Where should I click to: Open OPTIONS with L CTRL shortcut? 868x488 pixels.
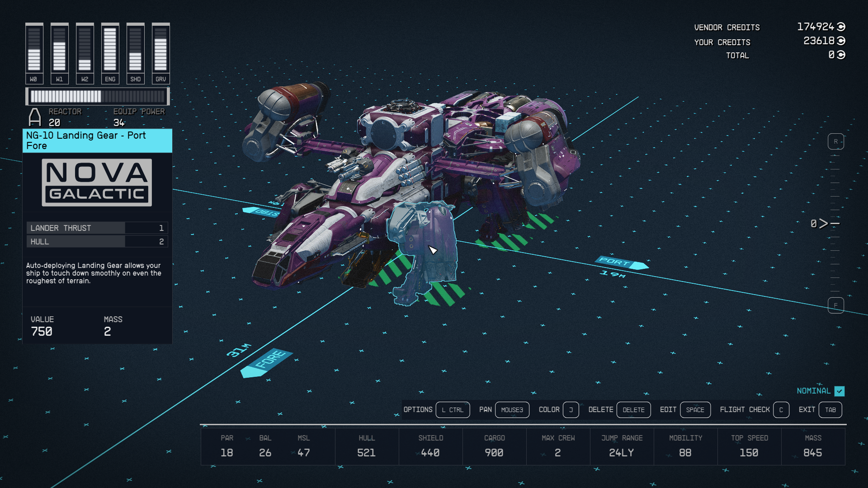(x=453, y=410)
